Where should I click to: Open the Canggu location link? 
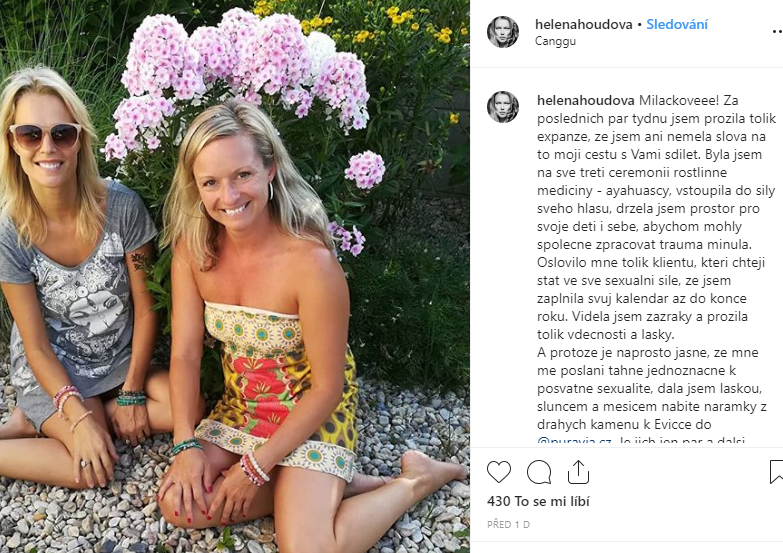[x=555, y=41]
